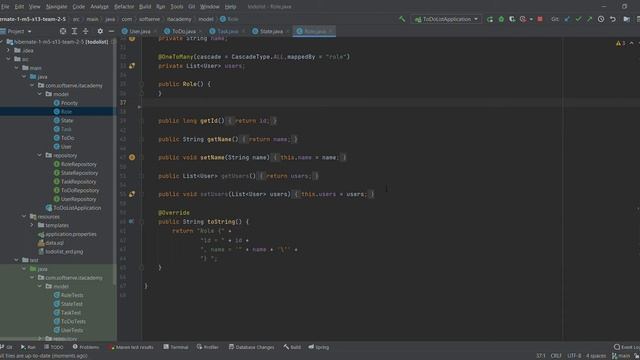This screenshot has width=640, height=360.
Task: Open the Spring tool window
Action: 319,347
